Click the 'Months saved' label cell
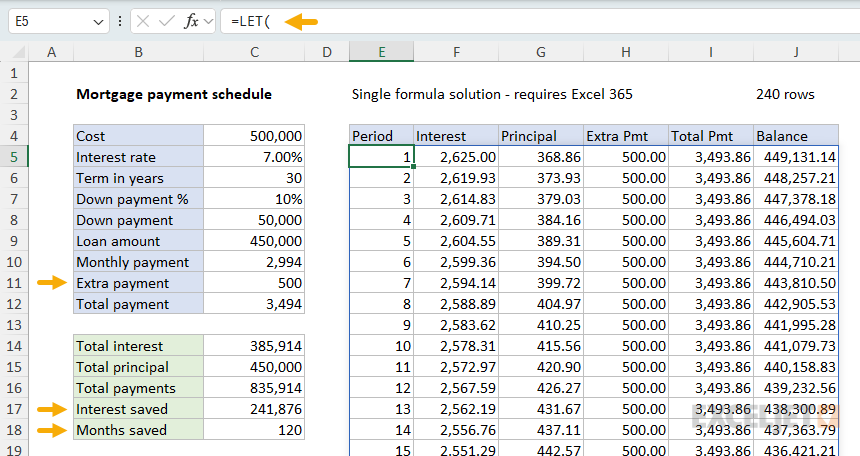This screenshot has height=456, width=860. [138, 430]
